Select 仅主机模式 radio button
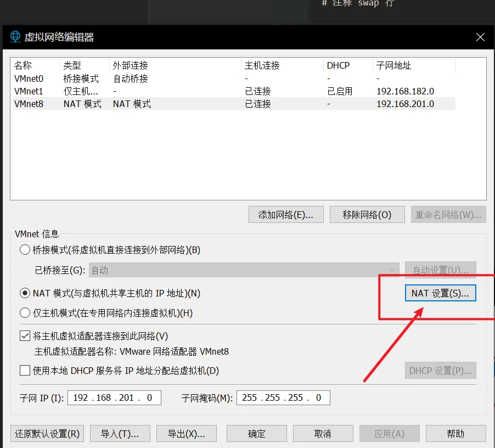This screenshot has height=448, width=495. 25,313
